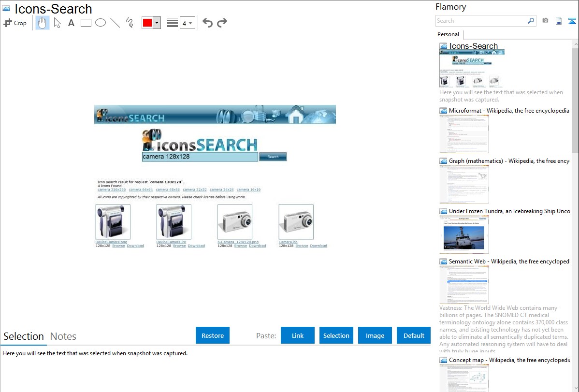Select the Graph (mathematics) title text
Image resolution: width=579 pixels, height=392 pixels.
[x=509, y=161]
